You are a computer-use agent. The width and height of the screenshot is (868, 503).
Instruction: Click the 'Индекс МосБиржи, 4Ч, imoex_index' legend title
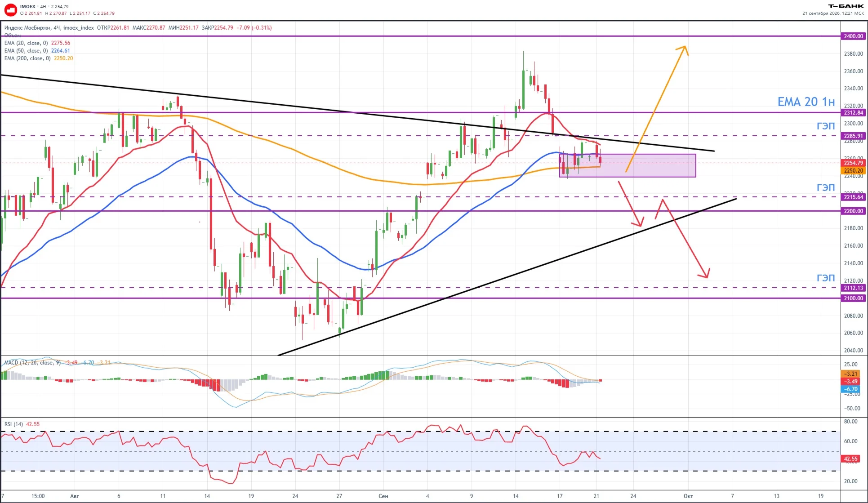click(49, 27)
